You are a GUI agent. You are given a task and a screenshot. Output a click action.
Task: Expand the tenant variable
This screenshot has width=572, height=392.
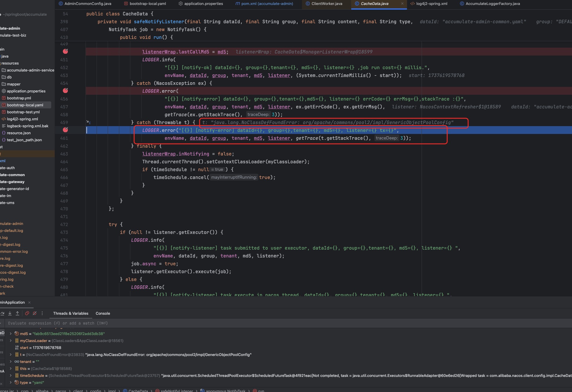pyautogui.click(x=11, y=361)
